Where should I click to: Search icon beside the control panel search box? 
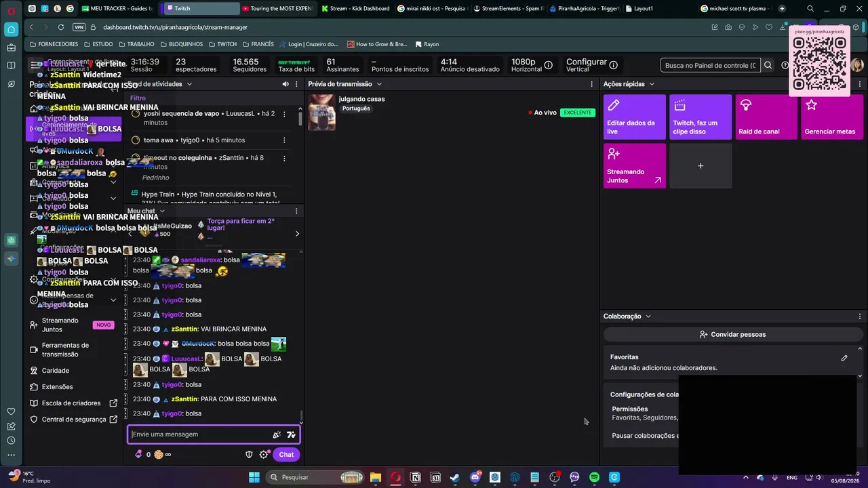(x=768, y=65)
